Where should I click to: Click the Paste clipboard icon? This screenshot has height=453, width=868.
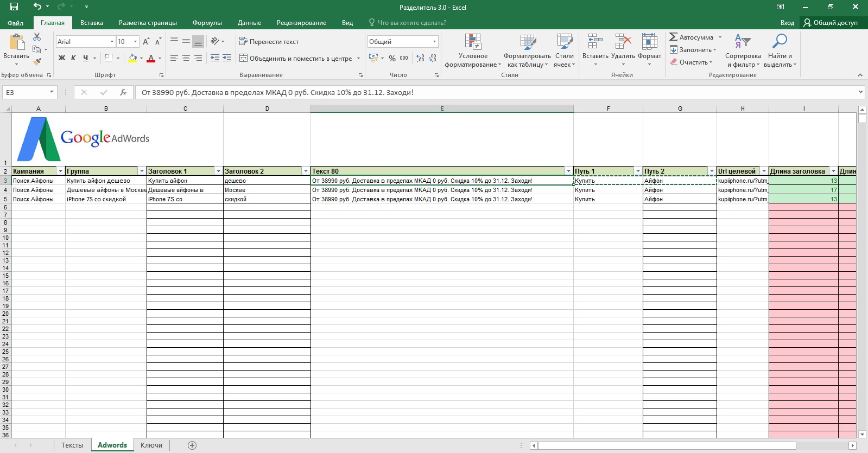coord(17,42)
